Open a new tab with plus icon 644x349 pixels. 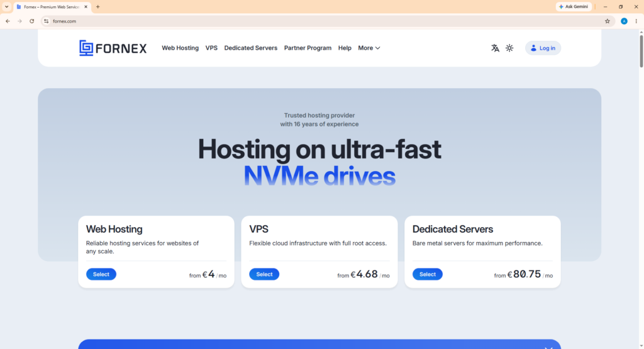97,6
